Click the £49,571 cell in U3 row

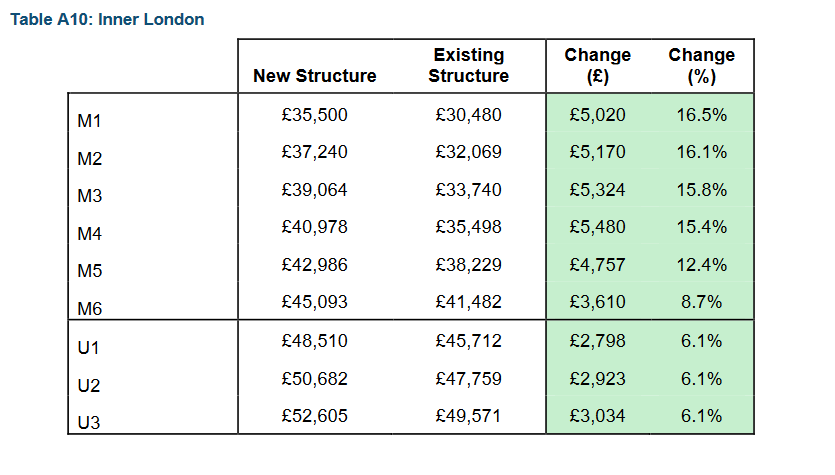point(469,415)
